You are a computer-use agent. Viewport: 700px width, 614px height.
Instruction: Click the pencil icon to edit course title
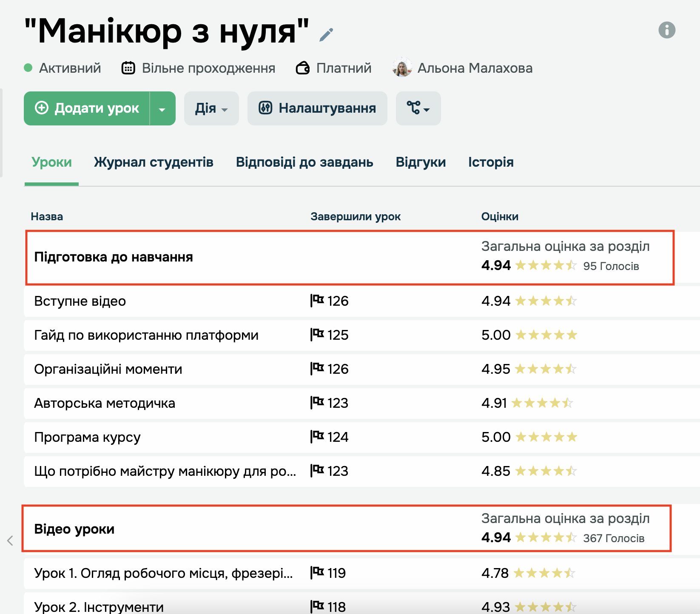coord(326,35)
